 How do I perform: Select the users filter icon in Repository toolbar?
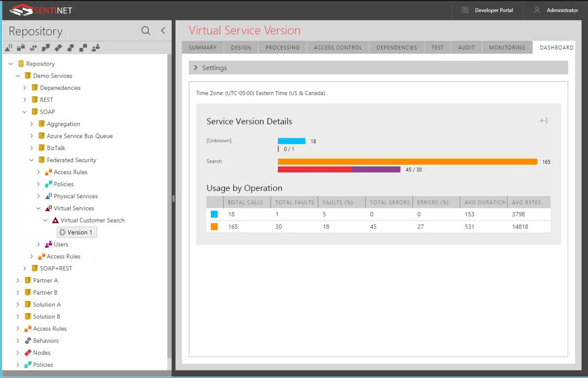pyautogui.click(x=95, y=48)
